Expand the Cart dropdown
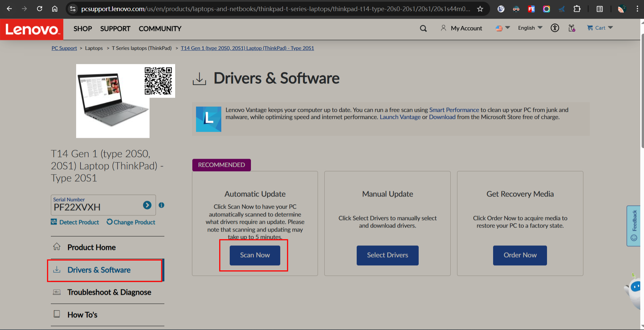 pos(600,28)
